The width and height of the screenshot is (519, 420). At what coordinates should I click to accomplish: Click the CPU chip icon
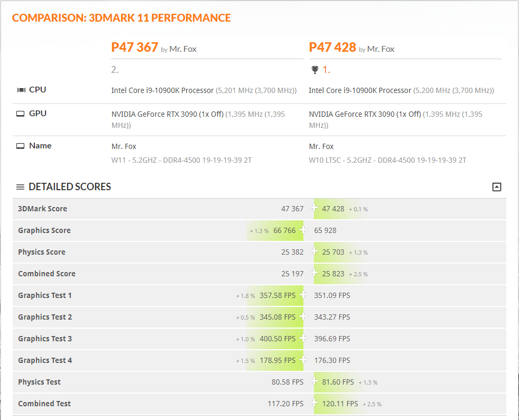(21, 90)
